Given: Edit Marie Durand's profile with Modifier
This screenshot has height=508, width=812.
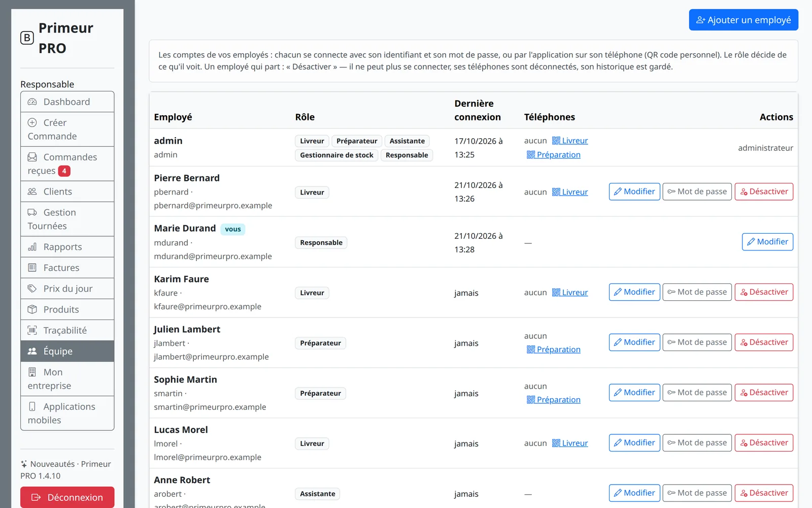Looking at the screenshot, I should [x=767, y=242].
